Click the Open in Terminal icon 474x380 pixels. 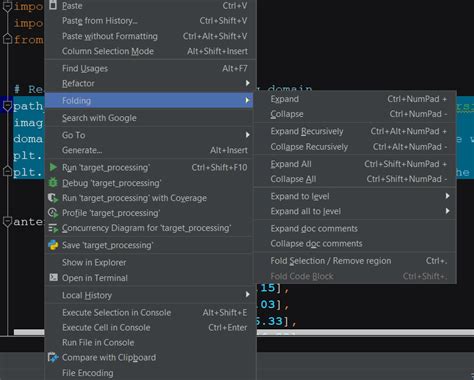[x=53, y=277]
